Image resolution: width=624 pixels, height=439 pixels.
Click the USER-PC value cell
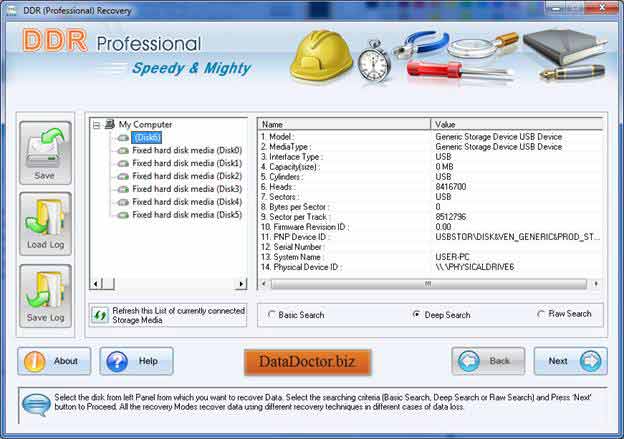point(452,257)
